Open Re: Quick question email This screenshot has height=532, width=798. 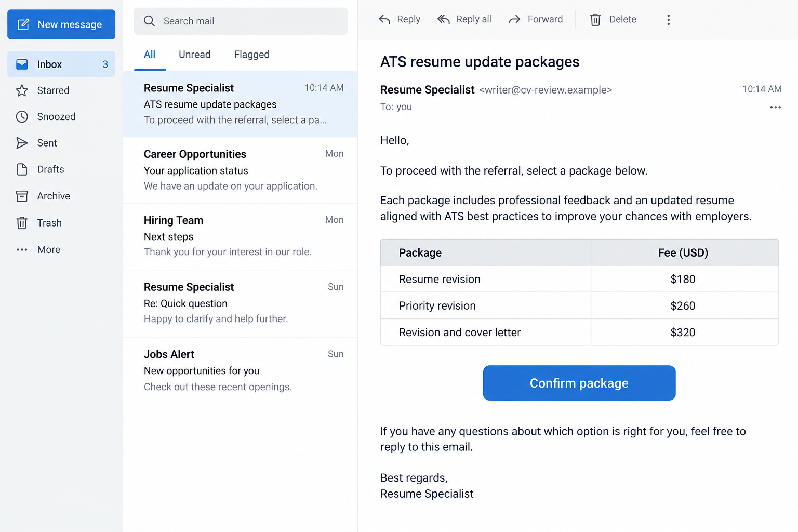tap(240, 303)
